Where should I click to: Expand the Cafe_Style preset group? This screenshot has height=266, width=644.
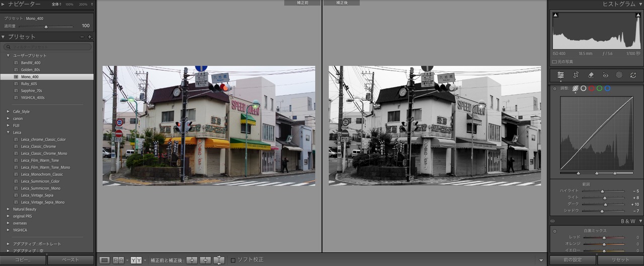coord(8,111)
